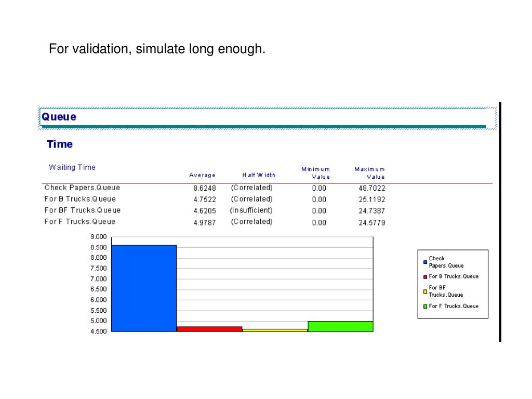Click the 4.500 axis label
Image resolution: width=532 pixels, height=399 pixels.
pyautogui.click(x=98, y=331)
